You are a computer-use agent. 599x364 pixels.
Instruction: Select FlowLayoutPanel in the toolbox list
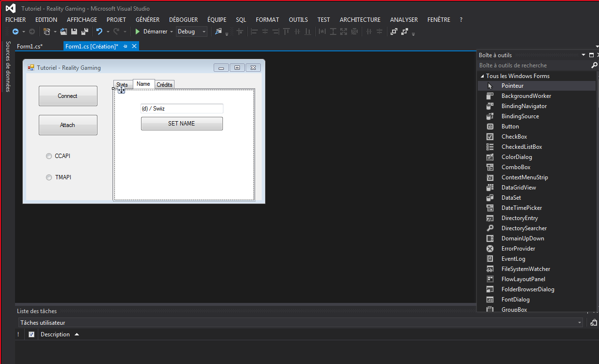[536, 279]
